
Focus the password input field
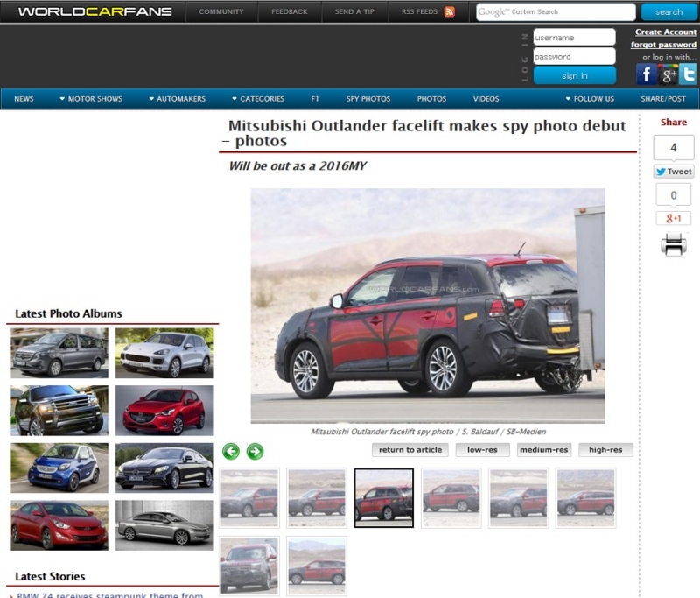tap(575, 56)
